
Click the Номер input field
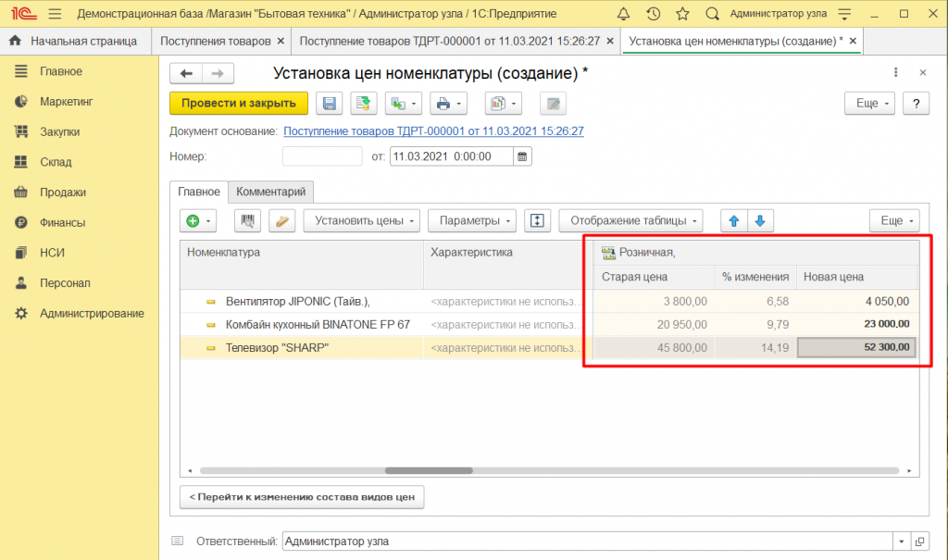pos(321,157)
